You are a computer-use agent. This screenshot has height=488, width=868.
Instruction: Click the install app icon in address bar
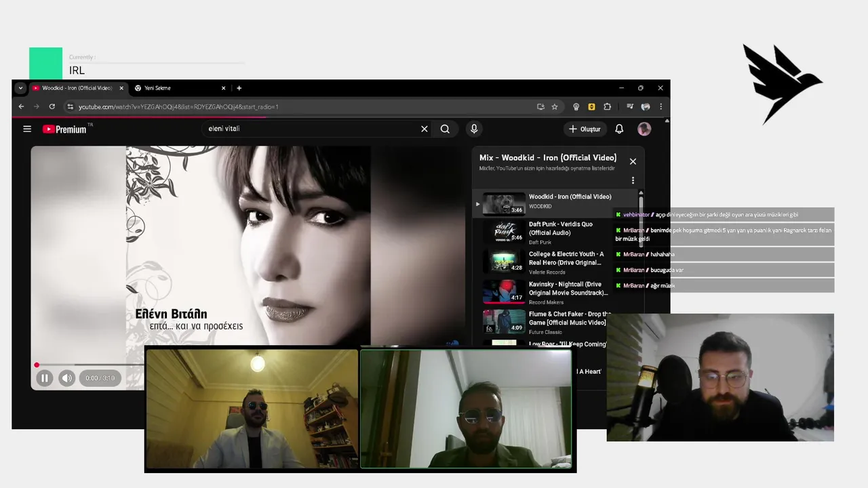[540, 106]
